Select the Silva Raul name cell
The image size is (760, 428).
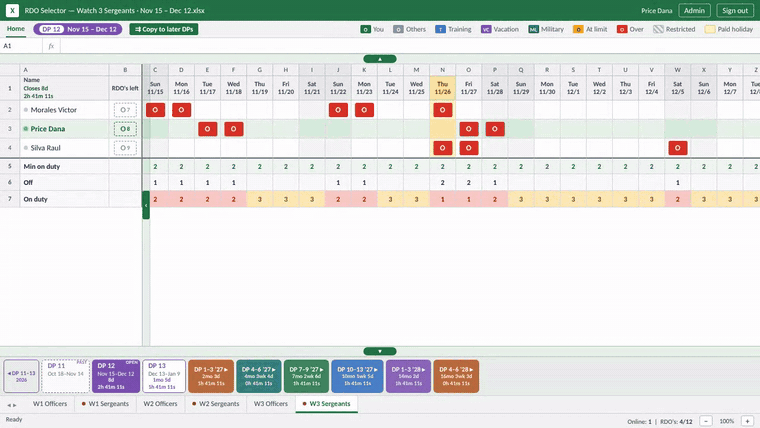point(64,148)
